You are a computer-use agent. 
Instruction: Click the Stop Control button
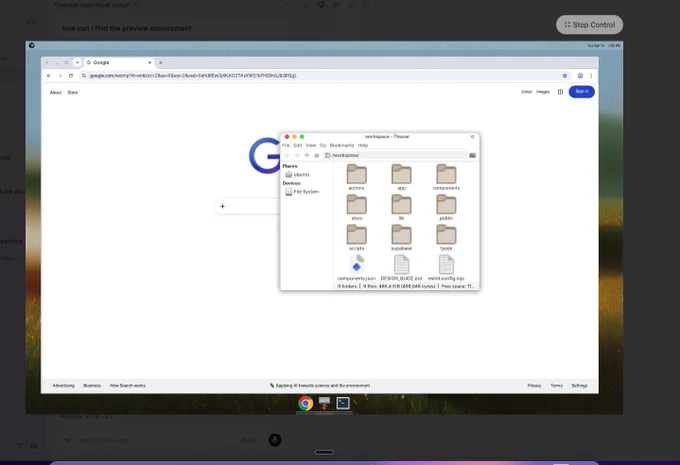pyautogui.click(x=589, y=25)
